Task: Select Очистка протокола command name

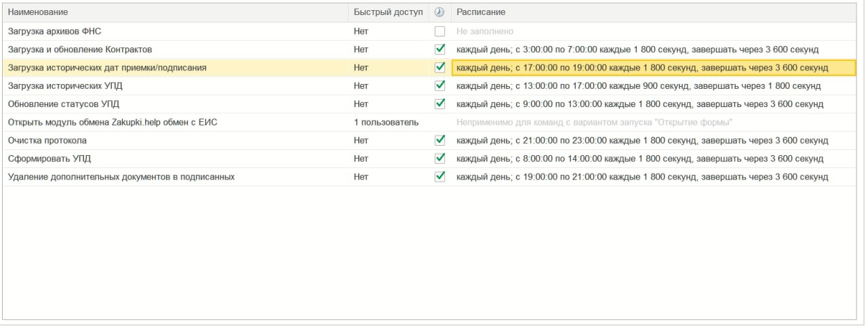Action: (47, 140)
